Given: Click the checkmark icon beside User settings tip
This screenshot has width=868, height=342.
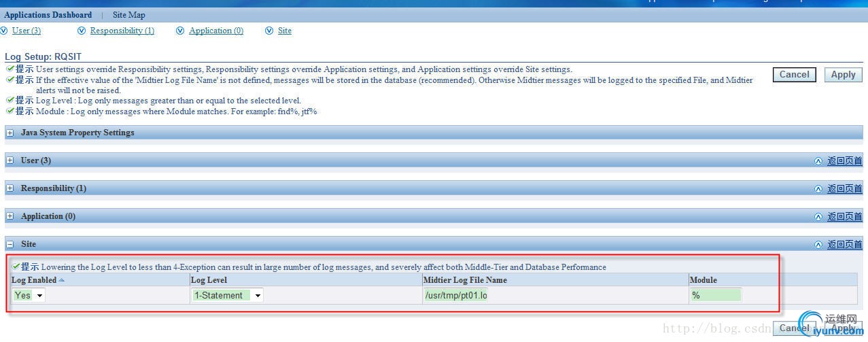Looking at the screenshot, I should click(10, 69).
